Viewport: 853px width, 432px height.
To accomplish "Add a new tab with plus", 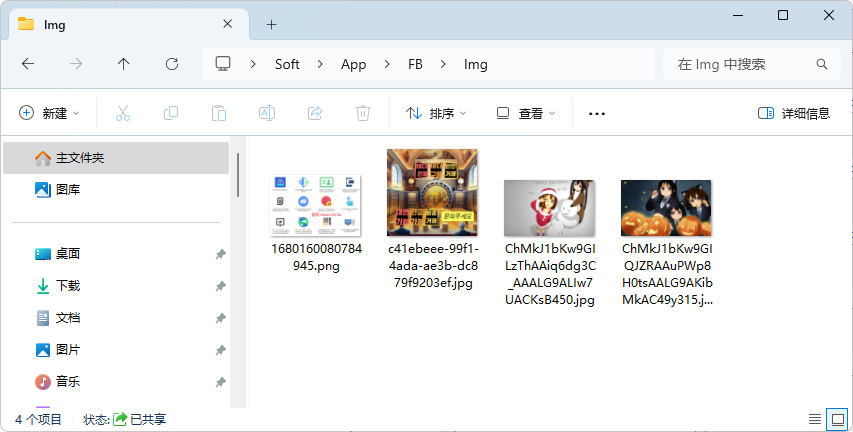I will [271, 24].
